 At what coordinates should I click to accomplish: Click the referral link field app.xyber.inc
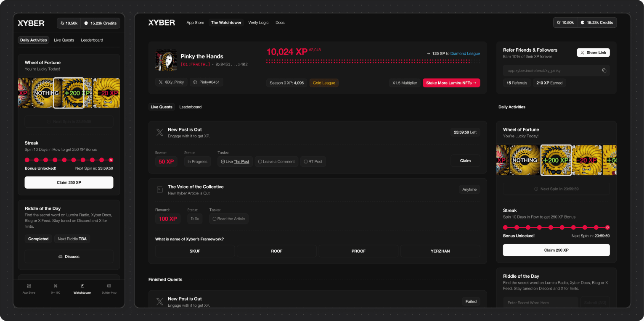[556, 71]
